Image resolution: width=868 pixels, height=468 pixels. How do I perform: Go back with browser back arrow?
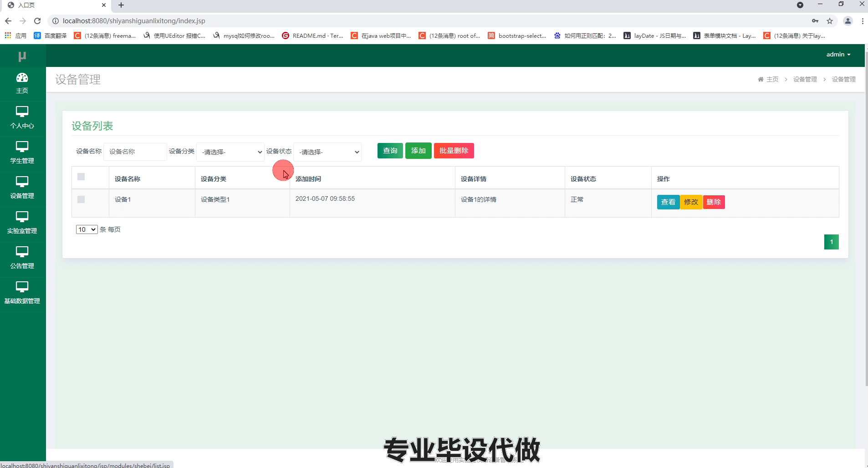[x=8, y=21]
